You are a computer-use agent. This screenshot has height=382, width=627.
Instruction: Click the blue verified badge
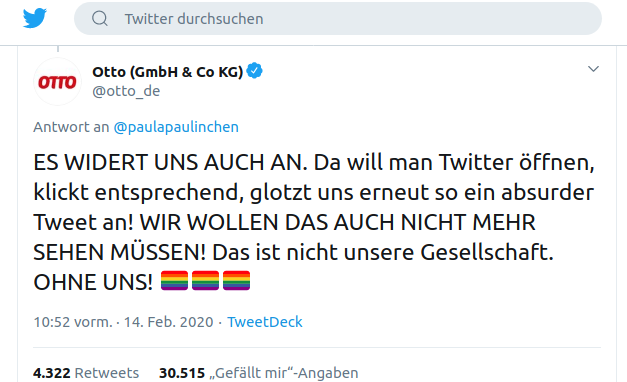(x=254, y=71)
